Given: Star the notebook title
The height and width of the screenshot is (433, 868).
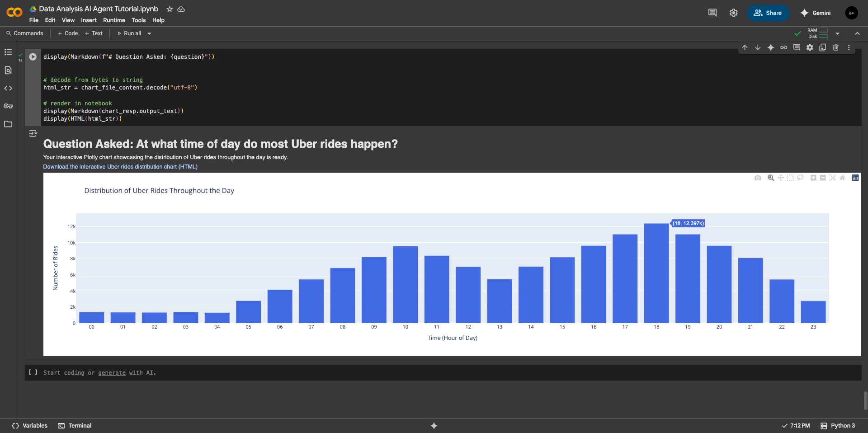Looking at the screenshot, I should 170,9.
